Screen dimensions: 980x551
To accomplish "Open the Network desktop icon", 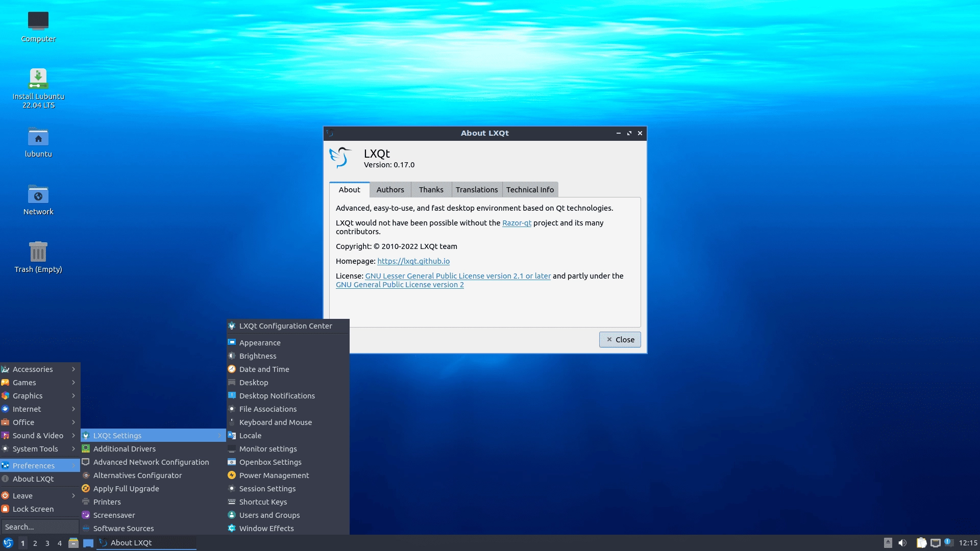I will click(38, 200).
